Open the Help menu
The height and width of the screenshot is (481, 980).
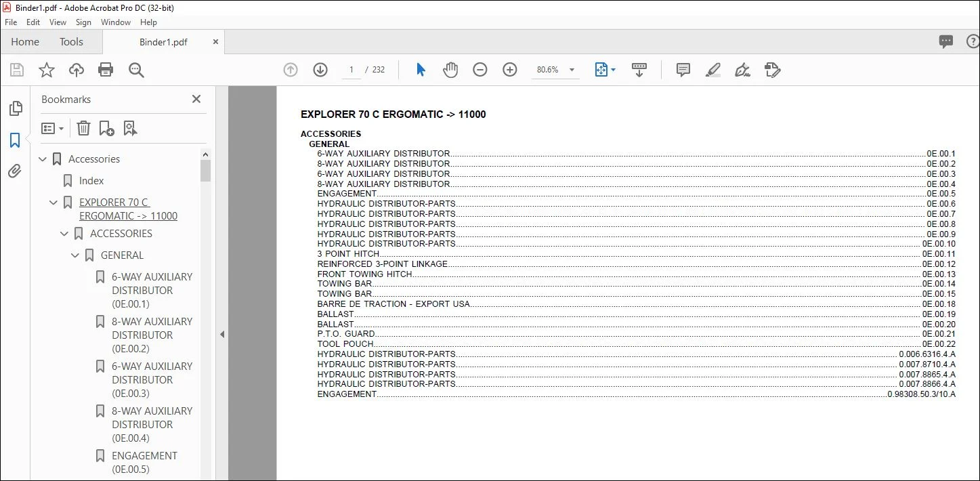coord(148,22)
